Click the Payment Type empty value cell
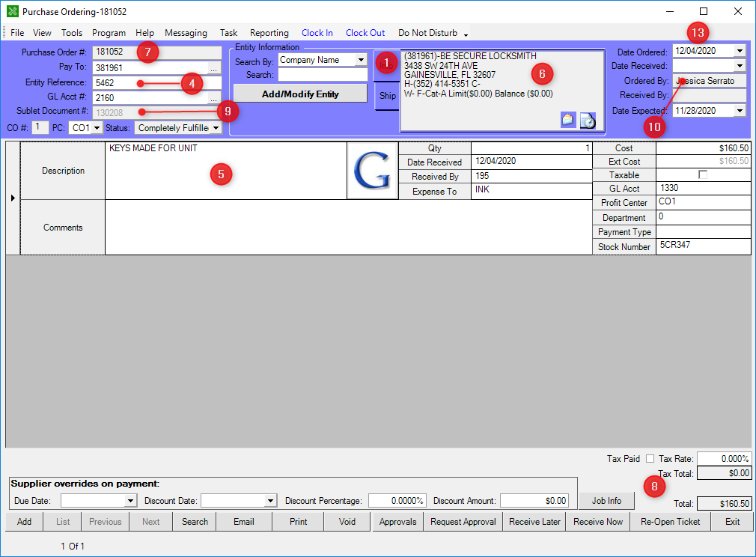This screenshot has width=756, height=557. 703,231
